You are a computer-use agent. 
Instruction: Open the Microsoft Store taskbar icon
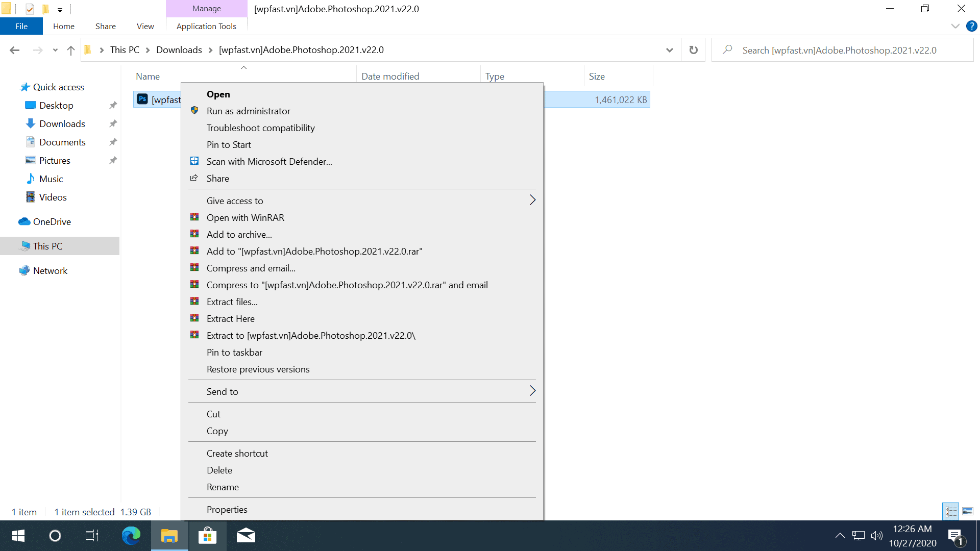[207, 536]
